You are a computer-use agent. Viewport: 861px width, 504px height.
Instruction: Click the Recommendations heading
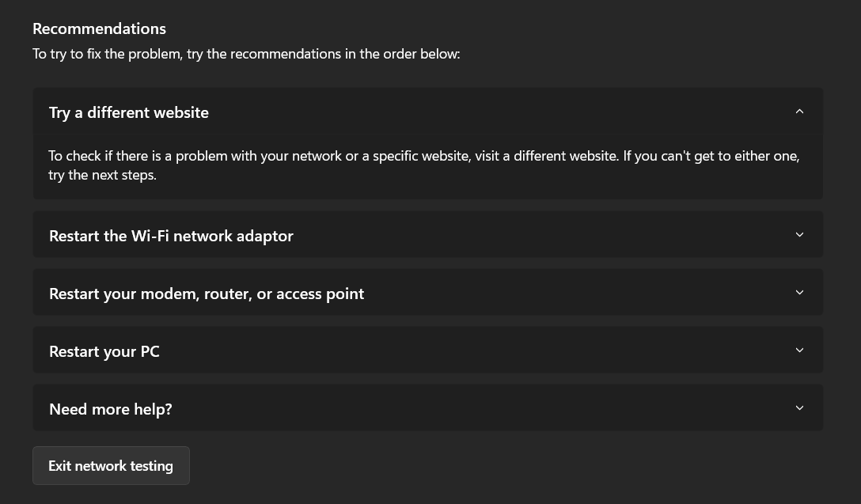tap(99, 28)
